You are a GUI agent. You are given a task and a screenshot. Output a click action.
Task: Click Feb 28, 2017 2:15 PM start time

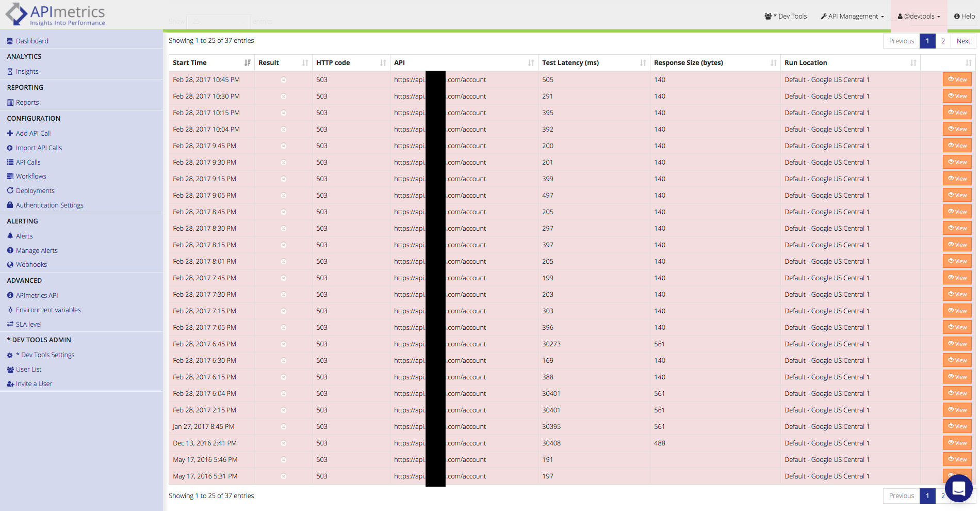205,410
